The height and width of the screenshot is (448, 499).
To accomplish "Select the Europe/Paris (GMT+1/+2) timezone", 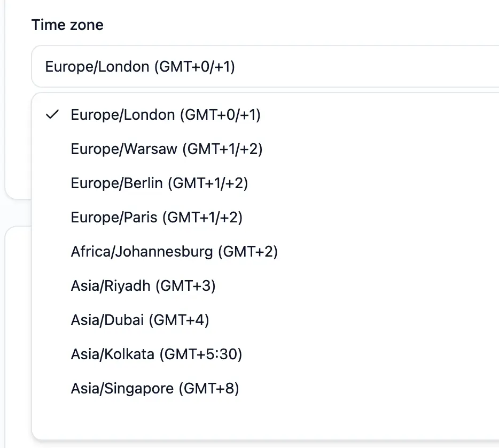I will click(156, 218).
